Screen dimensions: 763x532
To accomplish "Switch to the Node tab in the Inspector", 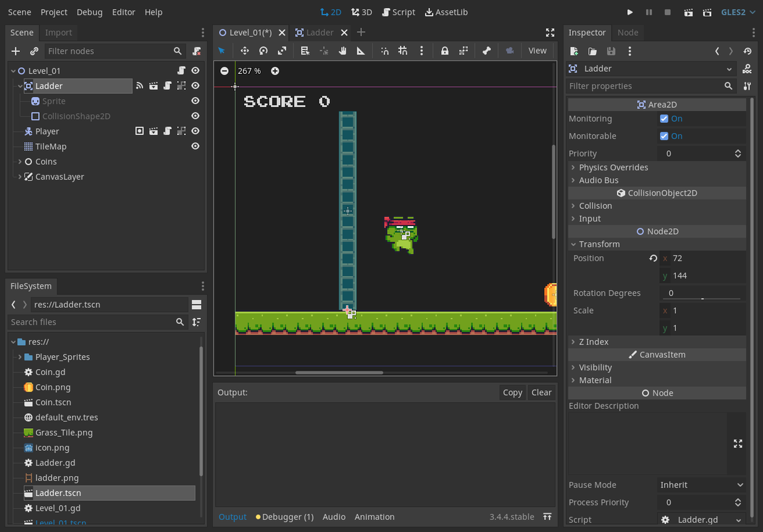I will click(628, 32).
